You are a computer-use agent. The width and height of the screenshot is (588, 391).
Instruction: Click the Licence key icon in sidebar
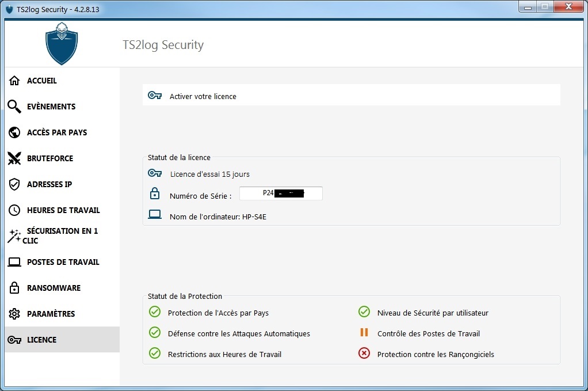[14, 340]
